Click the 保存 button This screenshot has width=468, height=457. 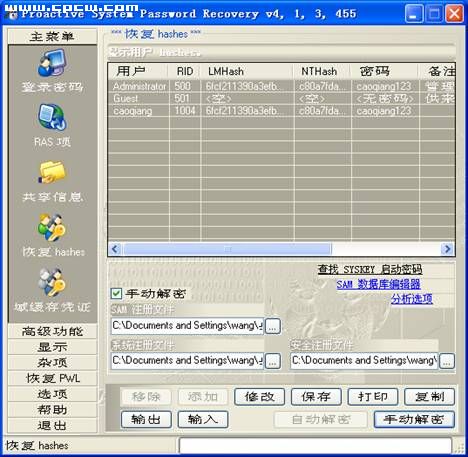(316, 397)
